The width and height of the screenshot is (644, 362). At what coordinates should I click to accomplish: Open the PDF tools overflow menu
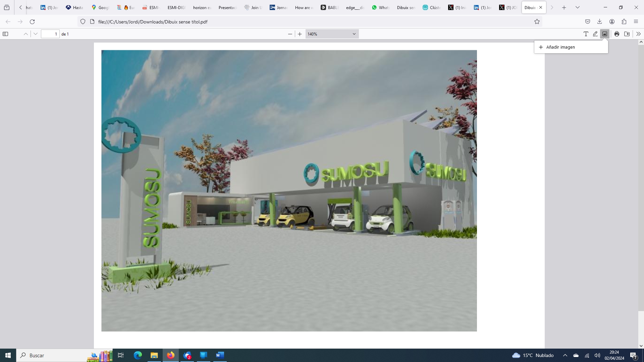(638, 34)
